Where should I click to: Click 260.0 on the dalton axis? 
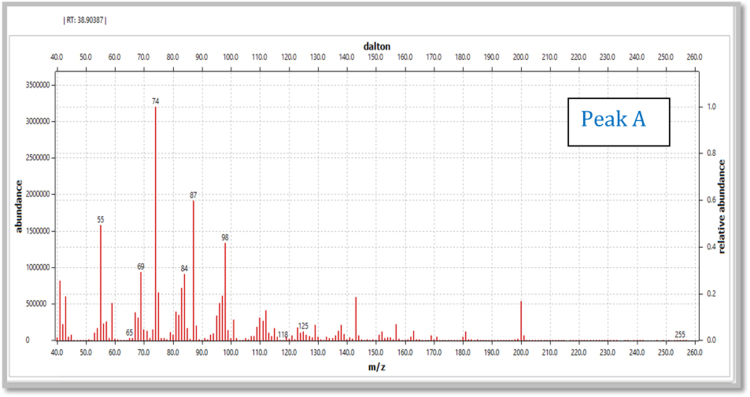[695, 57]
